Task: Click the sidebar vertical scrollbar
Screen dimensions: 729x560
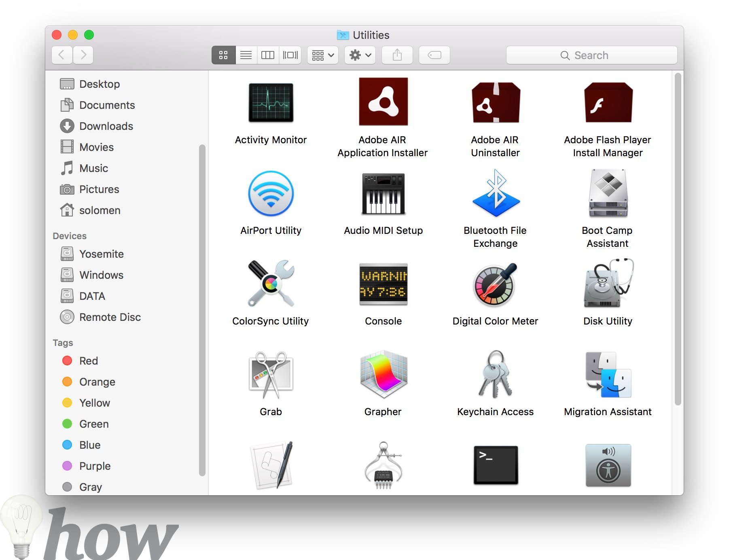Action: 202,310
